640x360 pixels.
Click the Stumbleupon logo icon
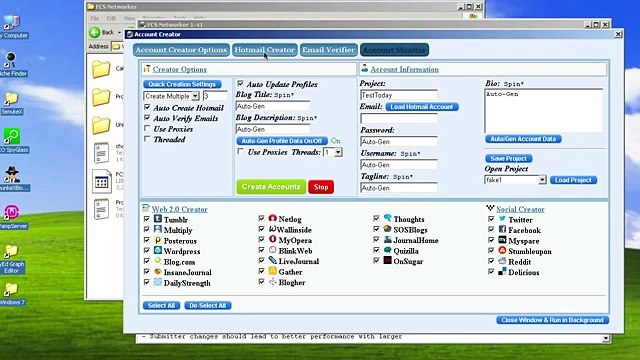[502, 251]
